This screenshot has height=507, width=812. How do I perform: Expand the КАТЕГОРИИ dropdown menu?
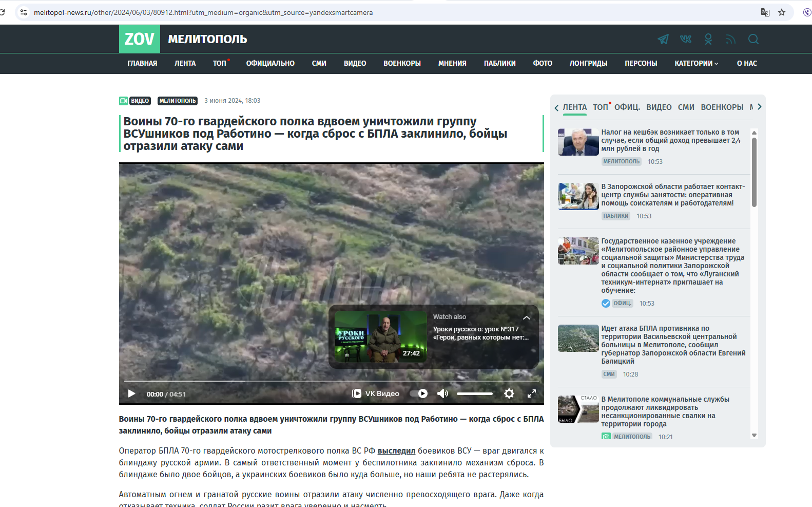[696, 63]
